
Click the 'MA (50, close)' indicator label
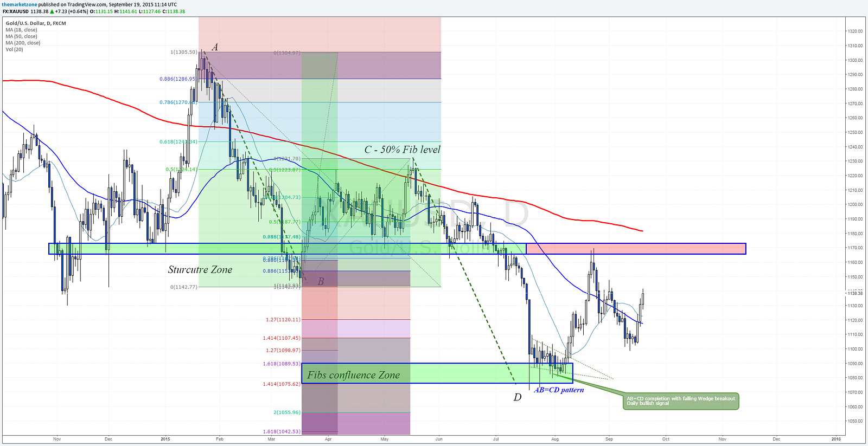[21, 36]
